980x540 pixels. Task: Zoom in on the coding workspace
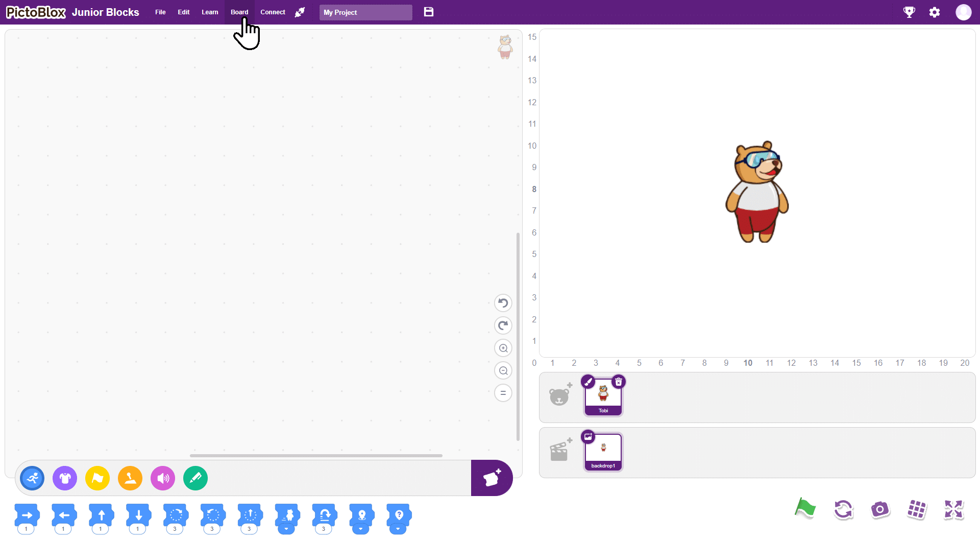[503, 348]
